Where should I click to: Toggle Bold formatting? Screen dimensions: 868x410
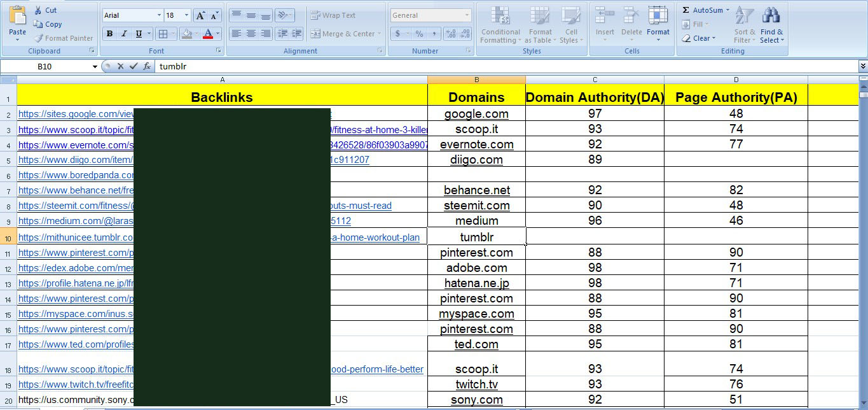pyautogui.click(x=109, y=32)
